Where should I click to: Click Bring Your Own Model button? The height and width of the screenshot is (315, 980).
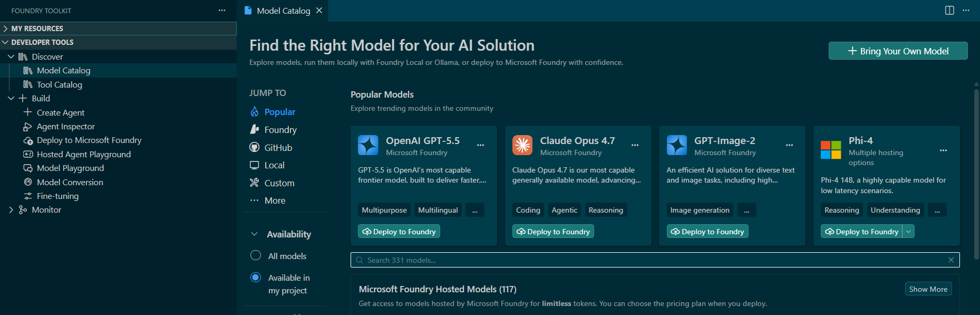(898, 51)
